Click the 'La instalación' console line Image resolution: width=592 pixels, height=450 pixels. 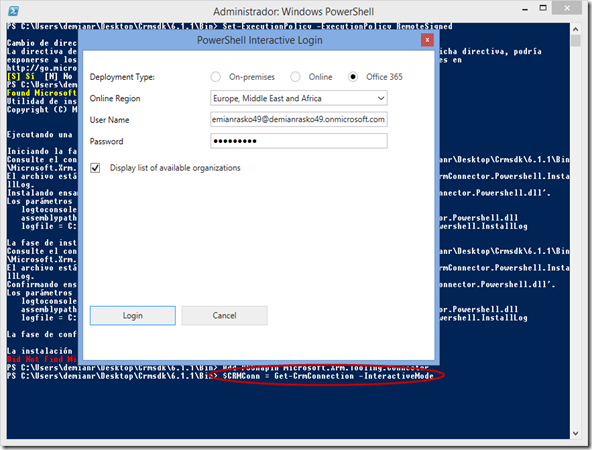(39, 351)
